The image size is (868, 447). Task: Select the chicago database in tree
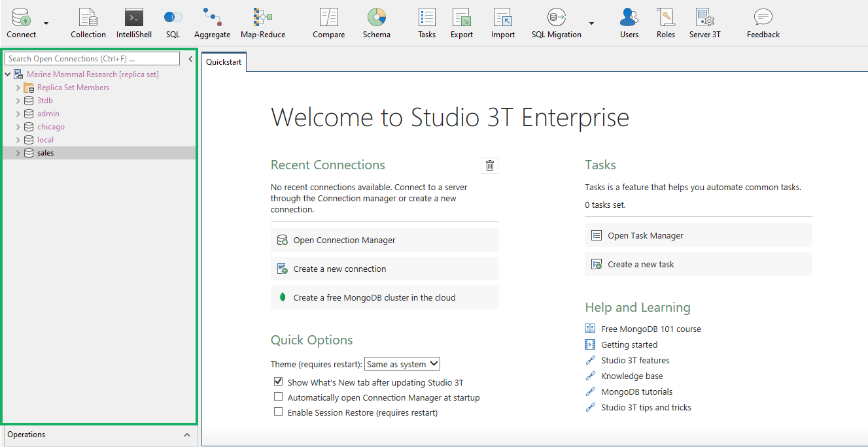[x=50, y=127]
